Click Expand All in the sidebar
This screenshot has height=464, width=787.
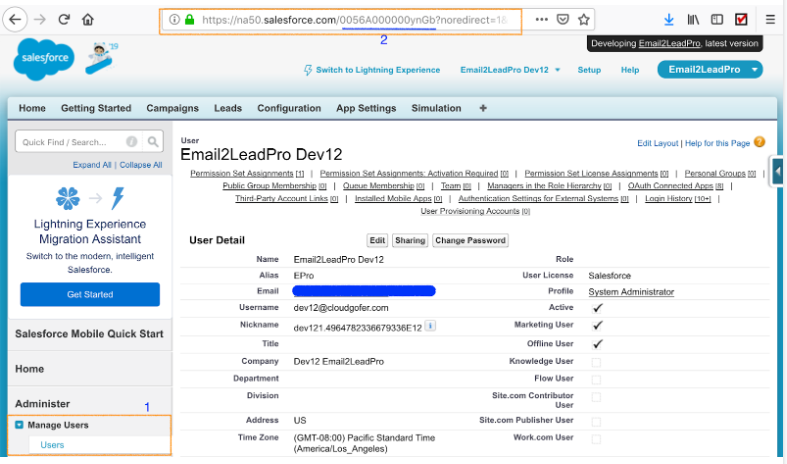(x=92, y=165)
